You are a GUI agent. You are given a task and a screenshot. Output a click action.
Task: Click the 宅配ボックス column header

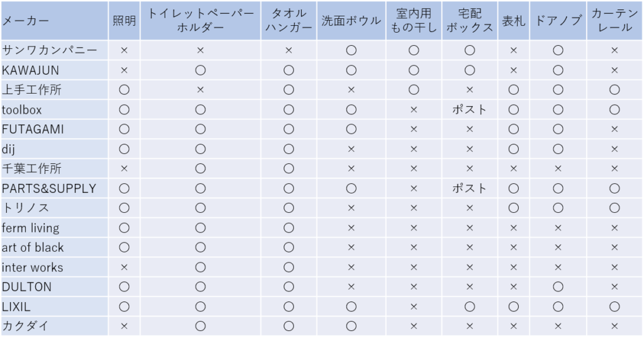click(470, 21)
